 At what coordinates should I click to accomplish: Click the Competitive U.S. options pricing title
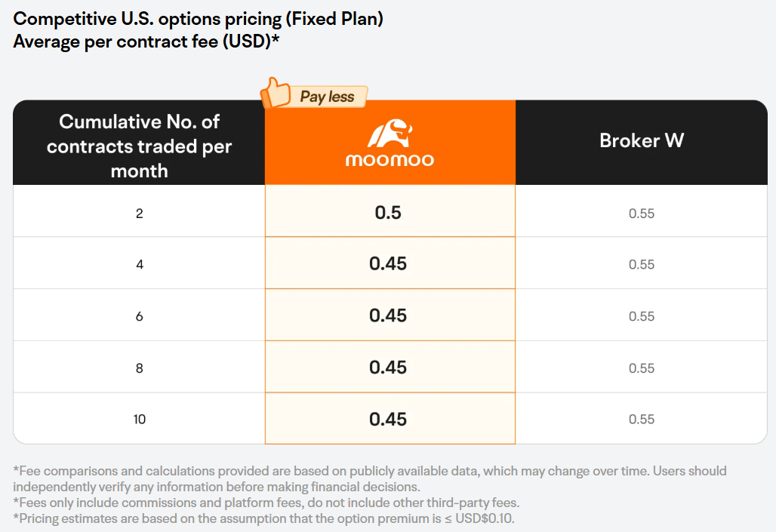click(x=198, y=19)
